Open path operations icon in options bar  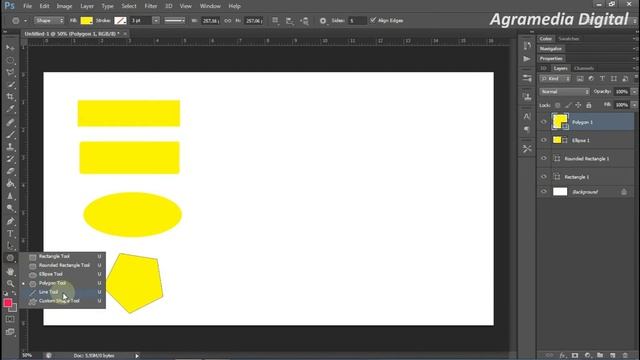pos(276,20)
